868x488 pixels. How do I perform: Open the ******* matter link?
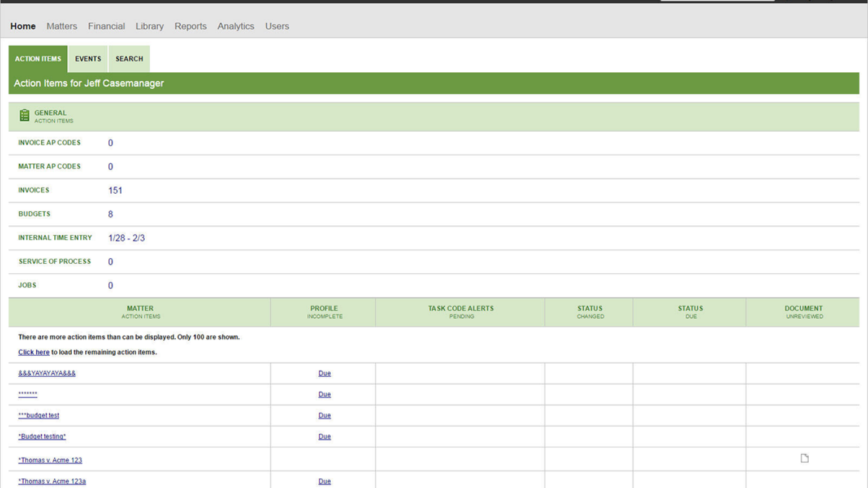click(x=28, y=394)
